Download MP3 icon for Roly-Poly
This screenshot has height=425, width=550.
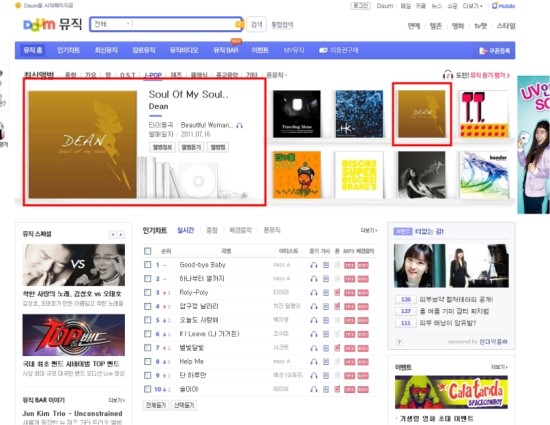(x=349, y=293)
